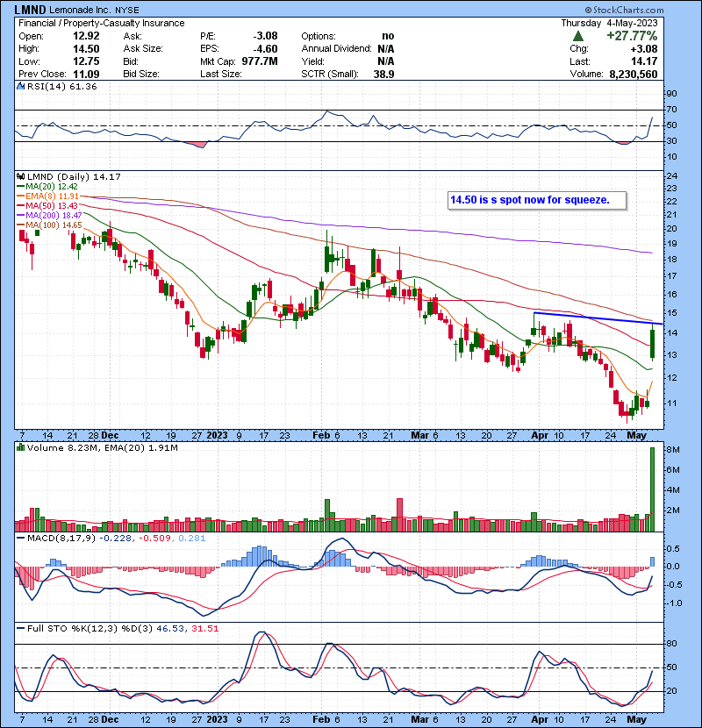Click the Last price value 14.17 in the quote table
This screenshot has width=702, height=728.
(644, 61)
